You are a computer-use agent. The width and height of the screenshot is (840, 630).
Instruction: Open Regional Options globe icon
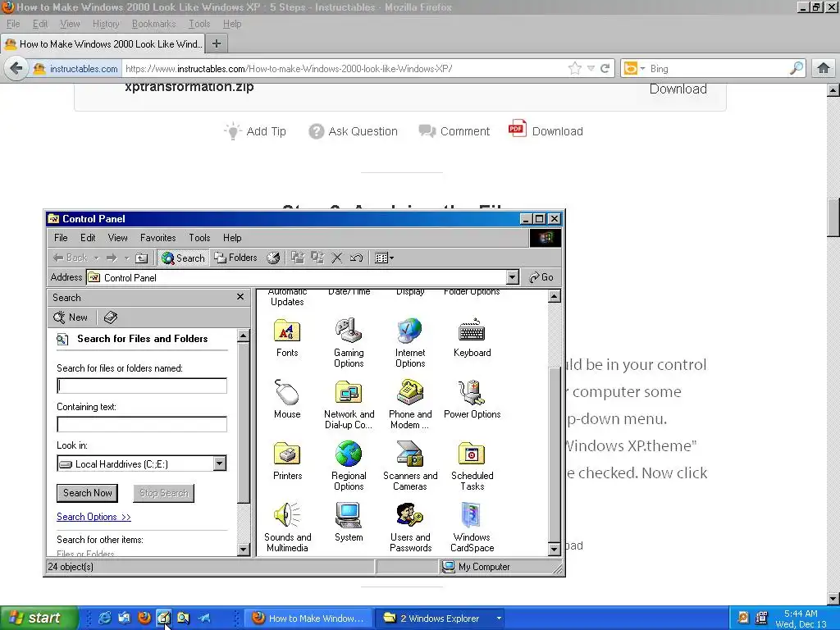click(x=349, y=467)
